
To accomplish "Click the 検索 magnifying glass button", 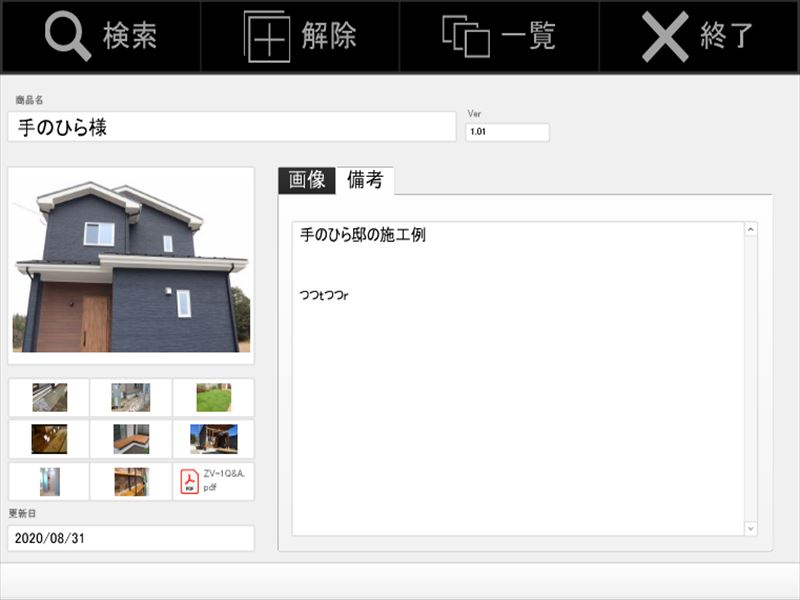I will pyautogui.click(x=100, y=36).
